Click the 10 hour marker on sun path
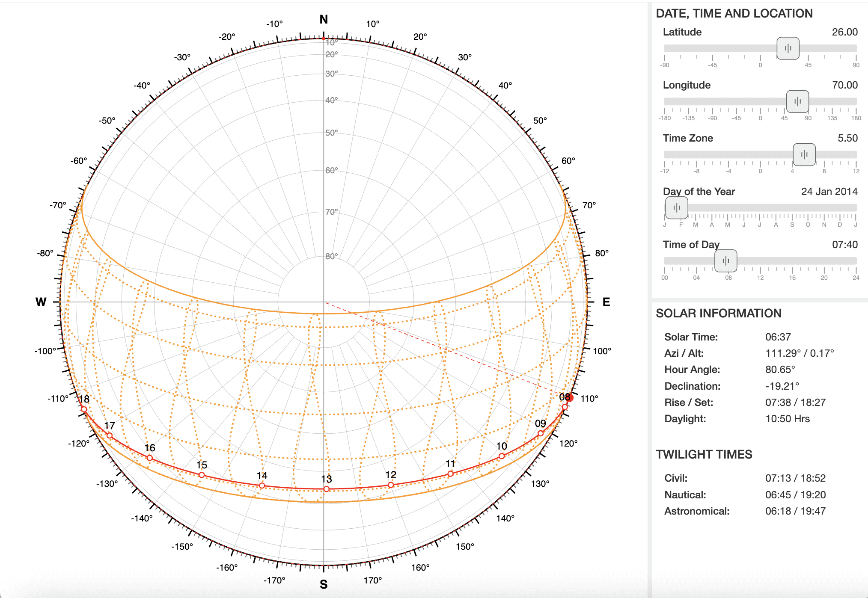 (x=501, y=456)
